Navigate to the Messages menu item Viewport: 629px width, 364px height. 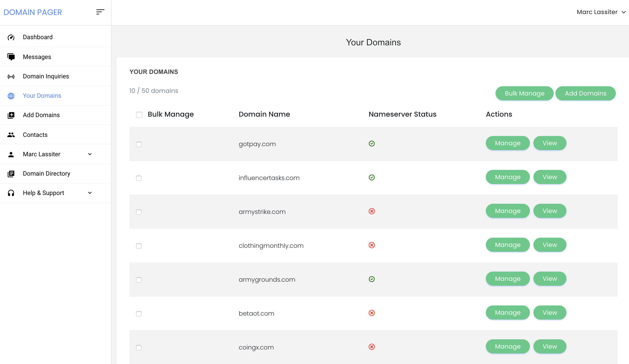37,57
